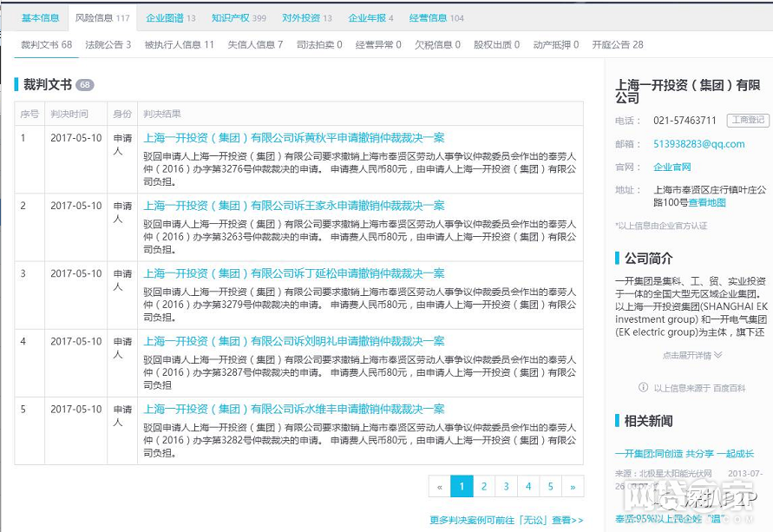Open the 知识产权 399 tab
773x532 pixels.
[239, 18]
